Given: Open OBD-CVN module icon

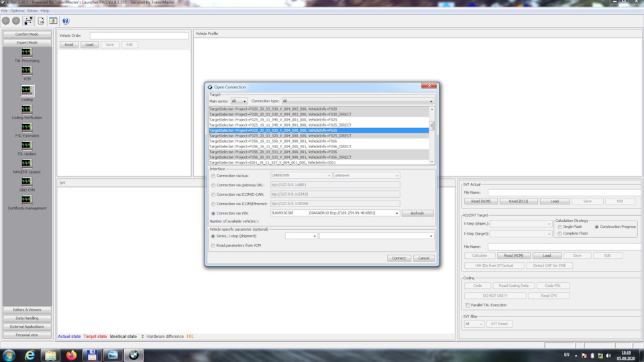Looking at the screenshot, I should (x=27, y=182).
